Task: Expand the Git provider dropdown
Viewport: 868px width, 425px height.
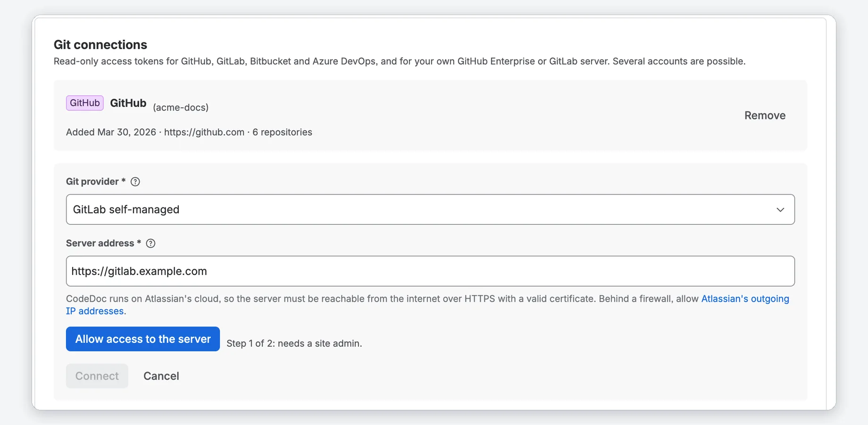Action: [x=430, y=209]
